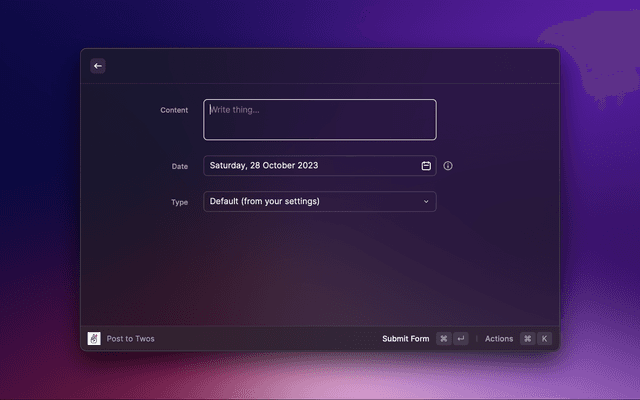640x400 pixels.
Task: Click the Command key icon beside Actions
Action: click(527, 339)
